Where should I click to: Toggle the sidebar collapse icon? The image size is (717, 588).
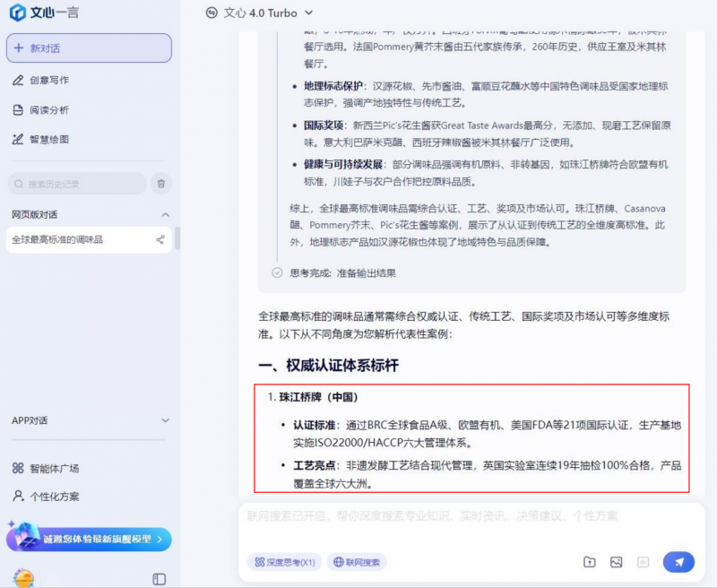coord(160,579)
